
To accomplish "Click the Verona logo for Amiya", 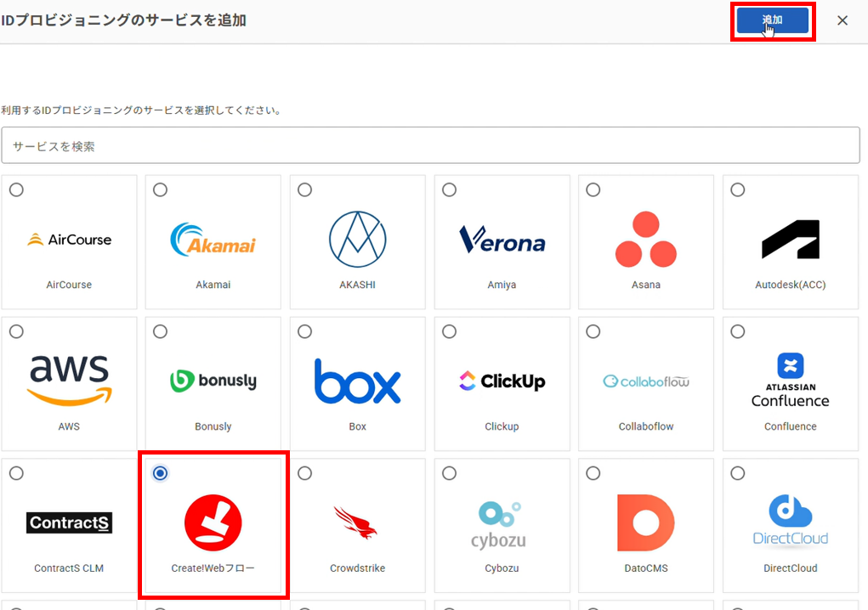I will (502, 240).
